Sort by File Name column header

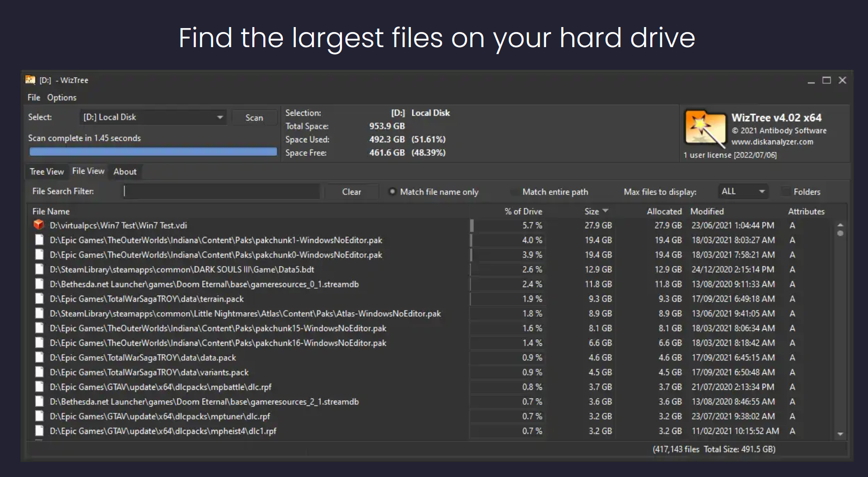[51, 211]
